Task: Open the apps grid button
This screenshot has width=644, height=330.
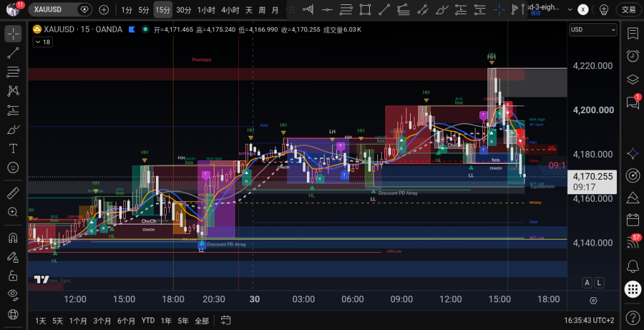Action: (x=633, y=289)
